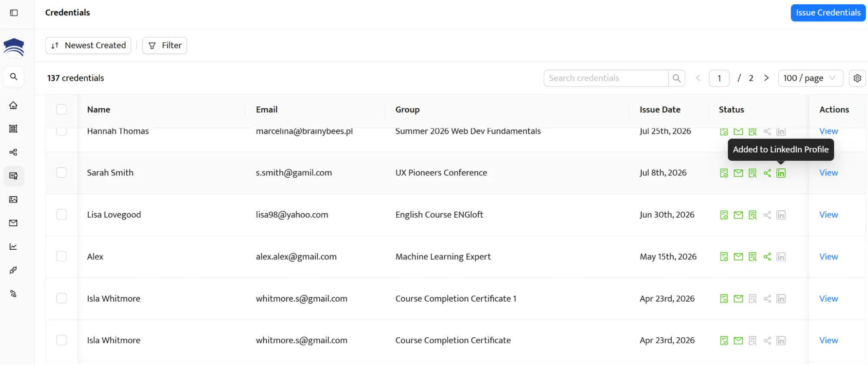Open the analytics chart icon in sidebar
Image resolution: width=868 pixels, height=365 pixels.
click(x=13, y=246)
